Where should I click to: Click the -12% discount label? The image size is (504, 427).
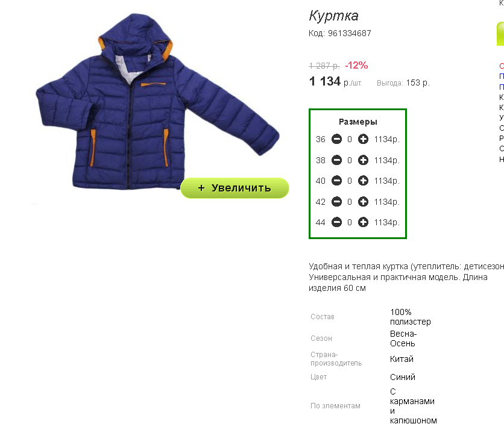356,65
